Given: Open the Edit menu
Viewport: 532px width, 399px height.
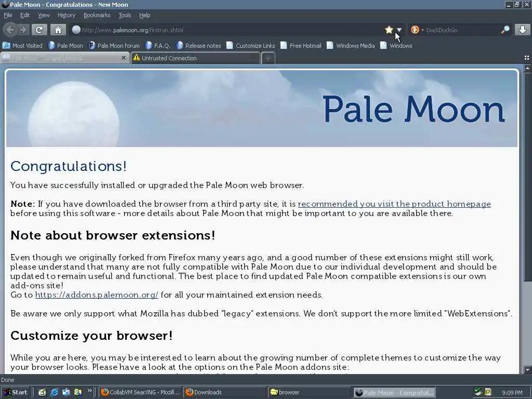Looking at the screenshot, I should tap(25, 15).
